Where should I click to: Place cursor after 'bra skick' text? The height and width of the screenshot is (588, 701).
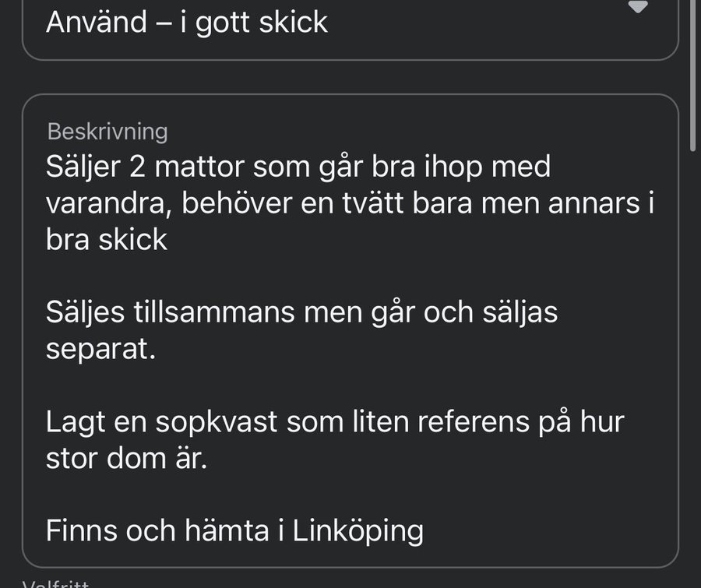pos(167,239)
